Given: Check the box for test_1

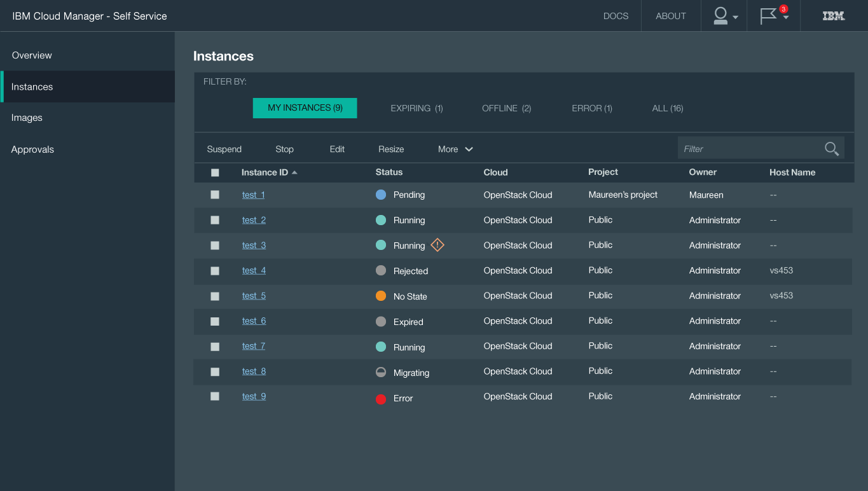Looking at the screenshot, I should point(215,195).
